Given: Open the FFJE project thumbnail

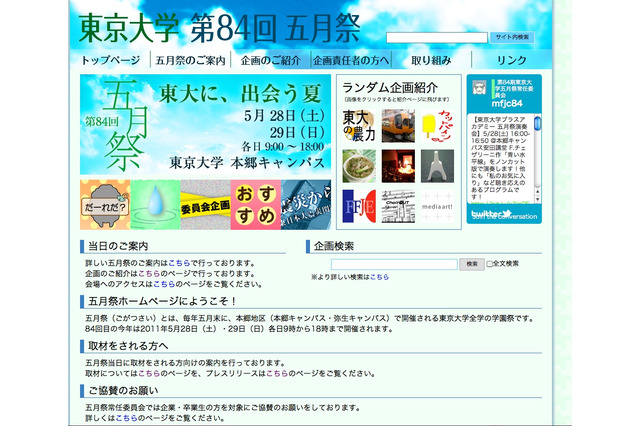Looking at the screenshot, I should coord(359,206).
